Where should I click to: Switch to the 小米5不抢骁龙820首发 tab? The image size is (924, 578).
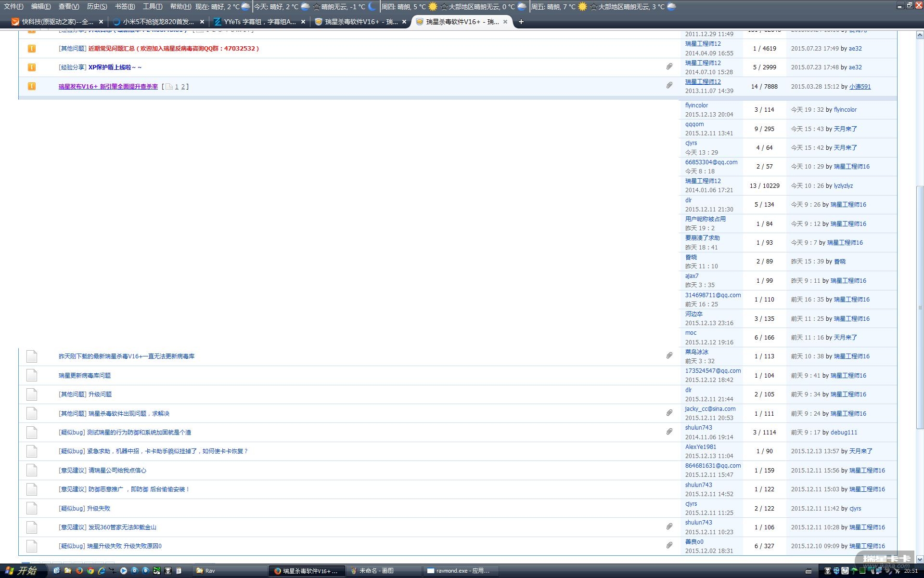click(x=158, y=22)
